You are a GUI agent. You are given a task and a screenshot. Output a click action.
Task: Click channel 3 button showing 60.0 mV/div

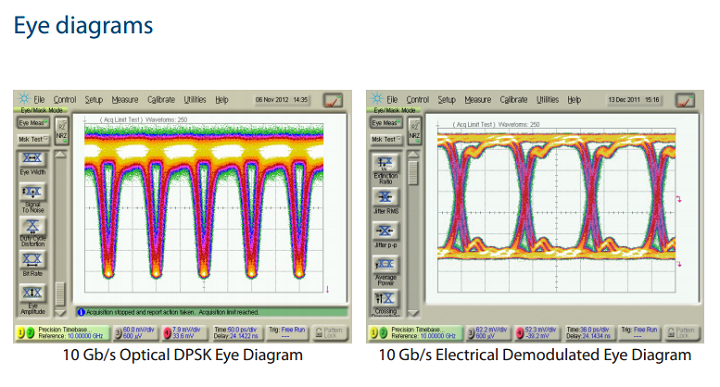[136, 333]
